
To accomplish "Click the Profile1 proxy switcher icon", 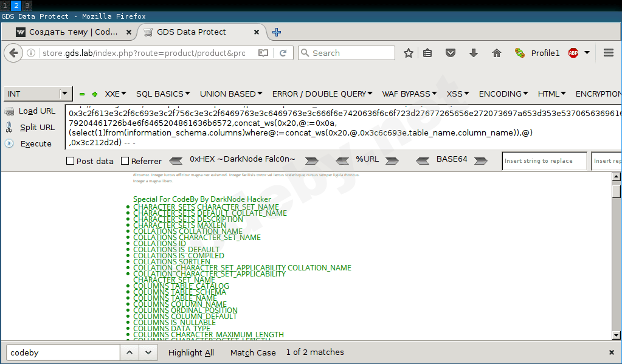I will (x=520, y=53).
